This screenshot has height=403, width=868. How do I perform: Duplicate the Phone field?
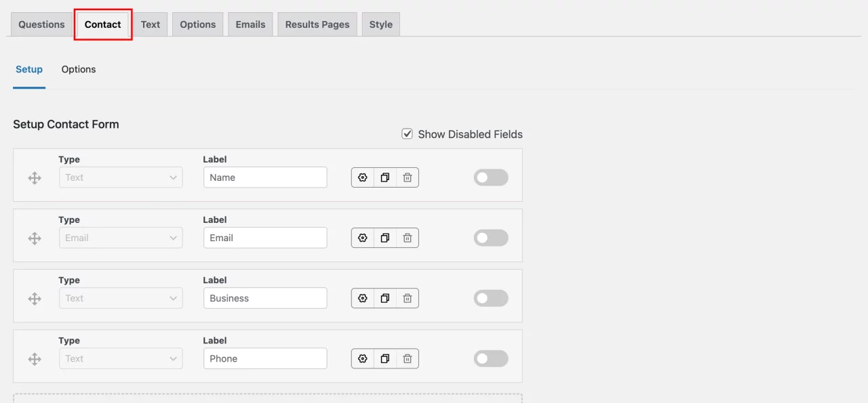pyautogui.click(x=384, y=358)
